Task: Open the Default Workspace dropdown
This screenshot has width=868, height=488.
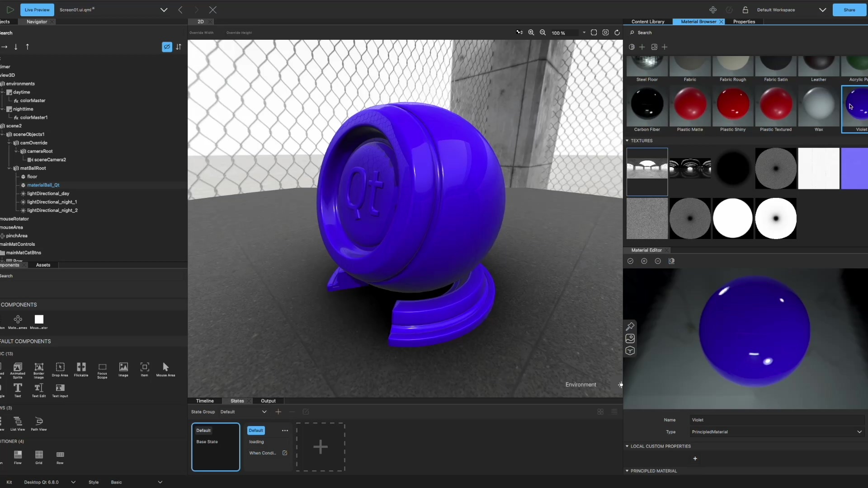Action: pos(822,9)
